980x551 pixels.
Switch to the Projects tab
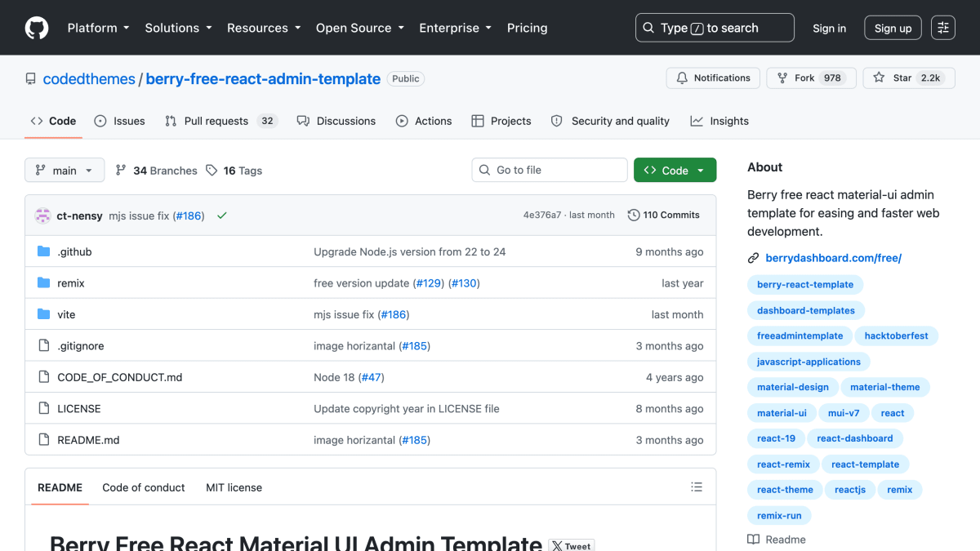501,121
